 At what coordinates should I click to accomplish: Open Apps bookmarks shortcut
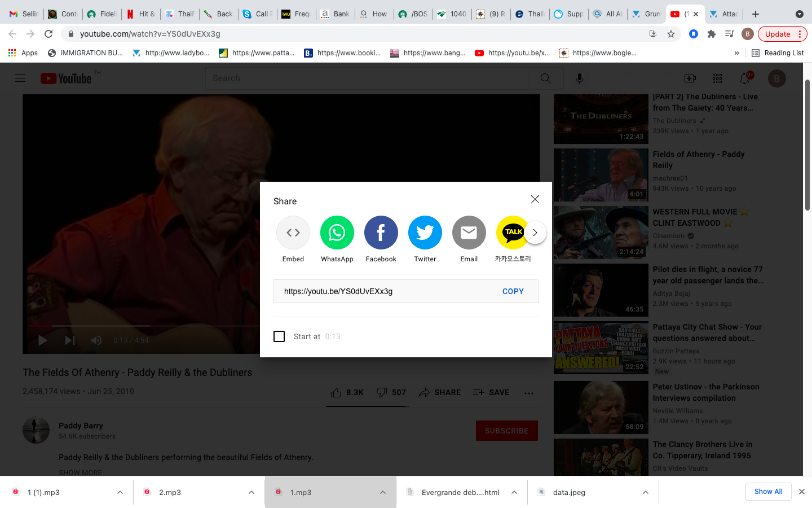(23, 53)
